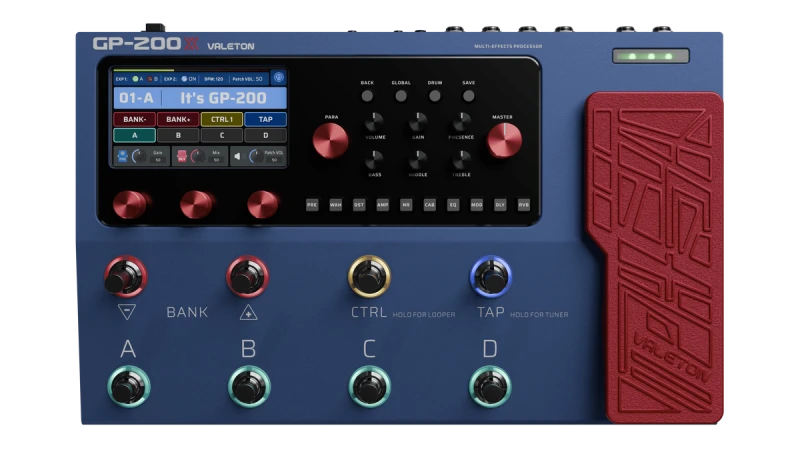800x450 pixels.
Task: Click the PRESENCE knob
Action: pos(462,122)
